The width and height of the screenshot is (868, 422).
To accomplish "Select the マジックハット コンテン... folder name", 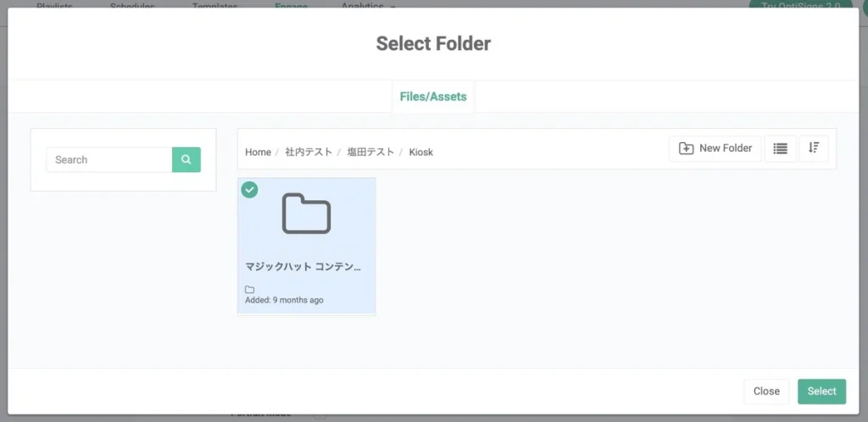I will pos(303,266).
